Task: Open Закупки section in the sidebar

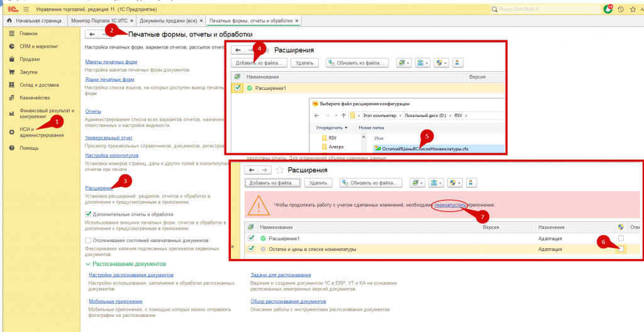Action: [28, 72]
